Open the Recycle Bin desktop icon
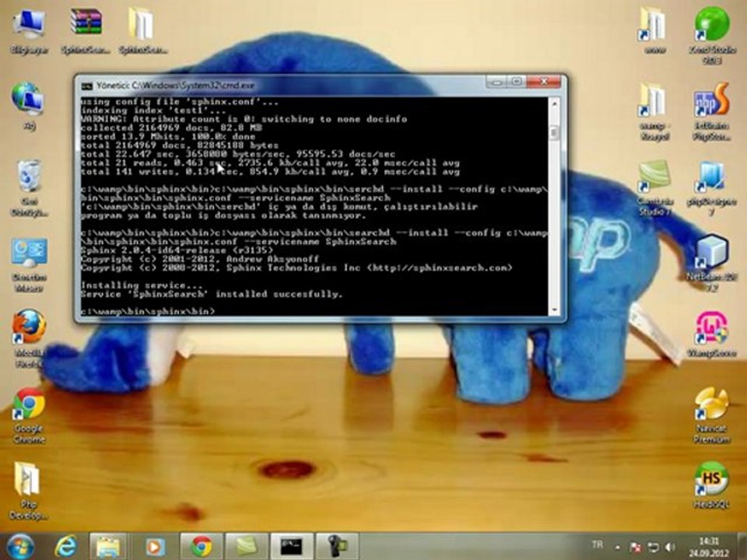 coord(29,188)
